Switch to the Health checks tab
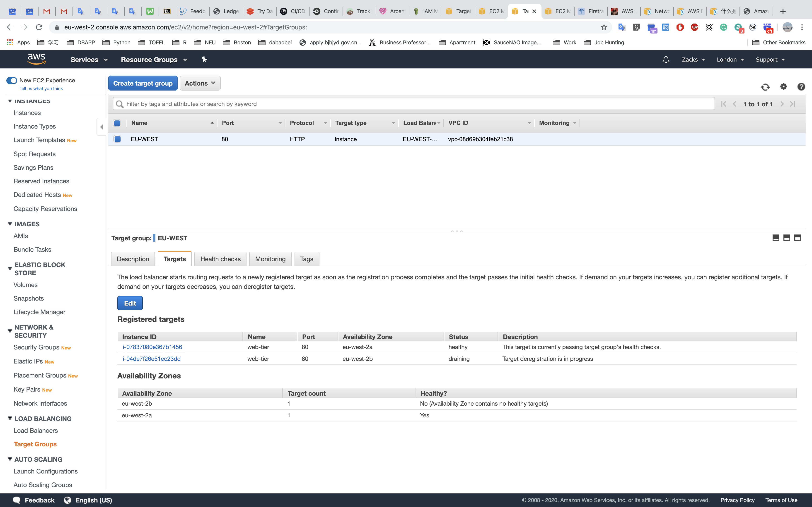Viewport: 812px width, 507px height. [x=220, y=259]
